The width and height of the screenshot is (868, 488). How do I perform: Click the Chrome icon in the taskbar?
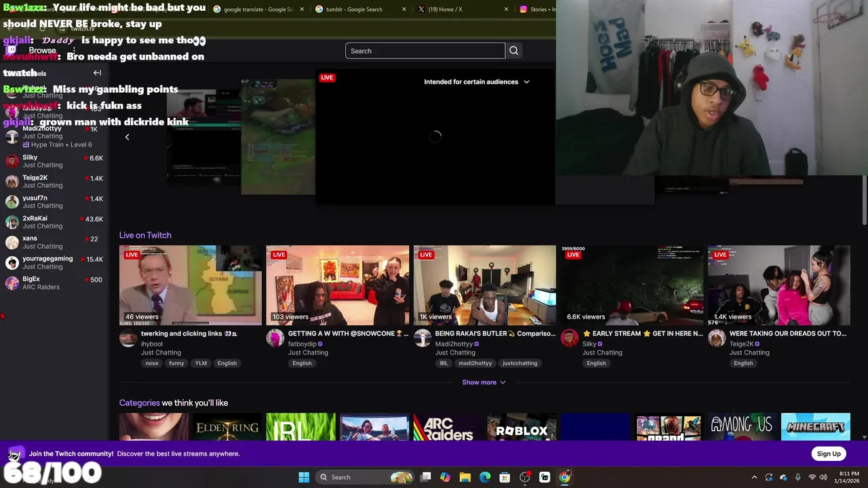tap(564, 477)
